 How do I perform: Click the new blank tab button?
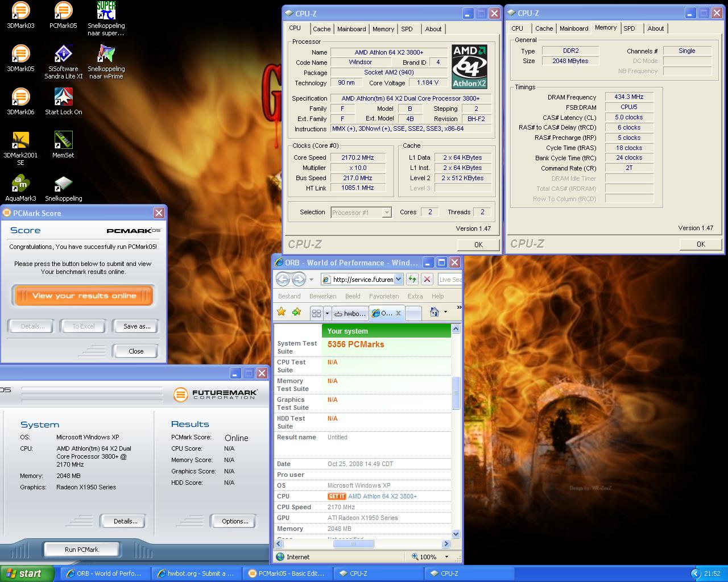click(413, 313)
